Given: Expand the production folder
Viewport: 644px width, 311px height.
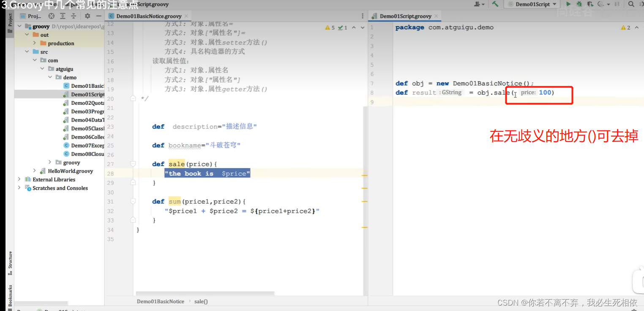Looking at the screenshot, I should coord(35,43).
